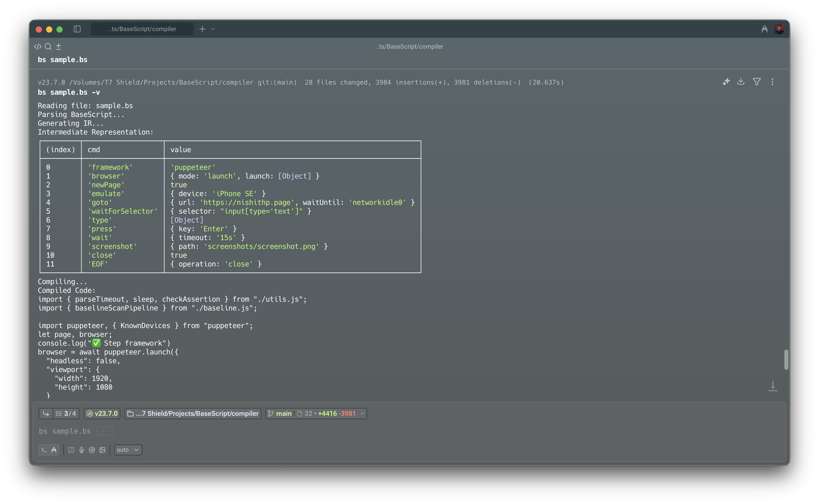Click the microphone voice input icon
Image resolution: width=819 pixels, height=504 pixels.
coord(81,450)
